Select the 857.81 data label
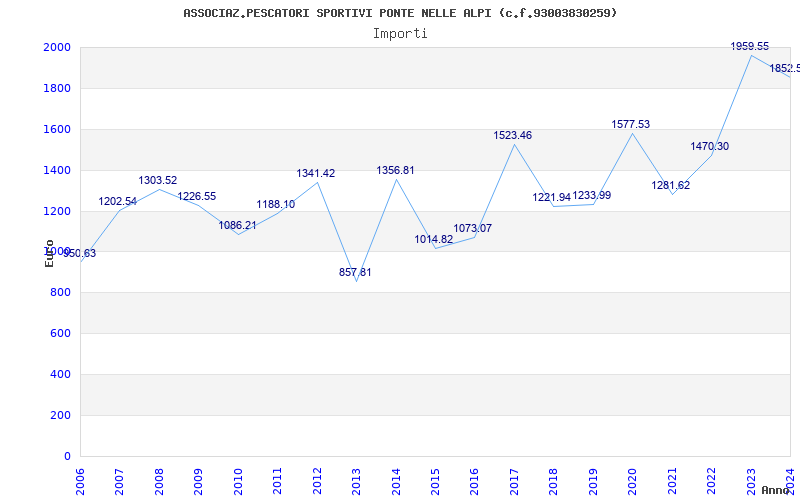The image size is (800, 500). [355, 272]
